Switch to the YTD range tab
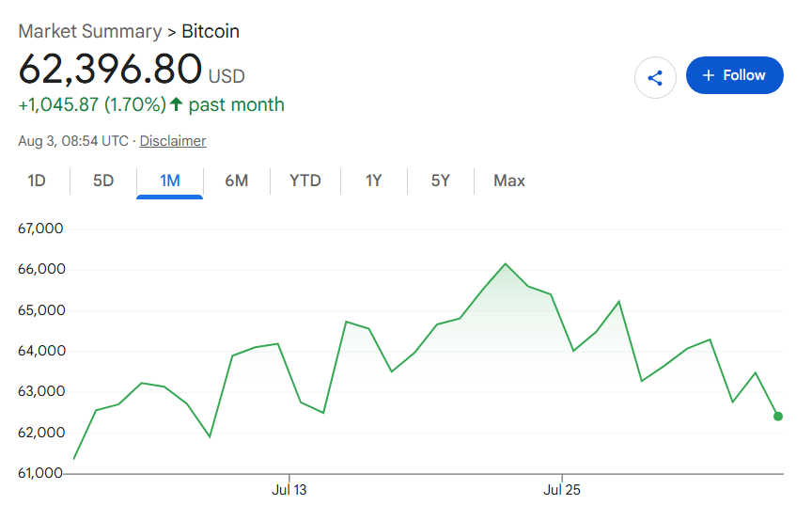The image size is (812, 505). tap(305, 181)
